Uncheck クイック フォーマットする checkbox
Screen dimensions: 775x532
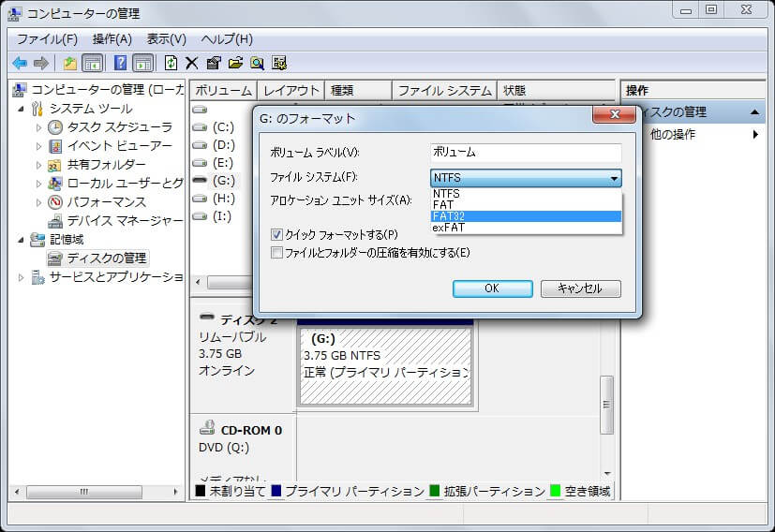[x=276, y=234]
